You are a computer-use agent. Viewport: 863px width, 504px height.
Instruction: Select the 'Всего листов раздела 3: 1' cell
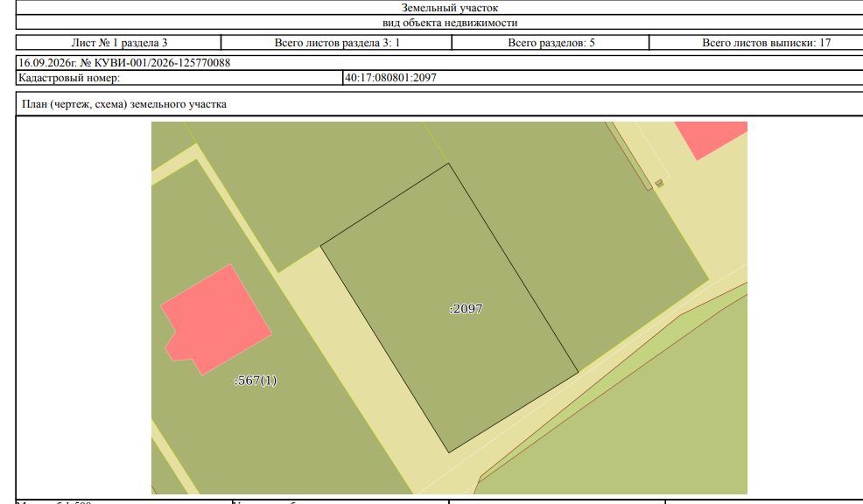click(x=337, y=42)
